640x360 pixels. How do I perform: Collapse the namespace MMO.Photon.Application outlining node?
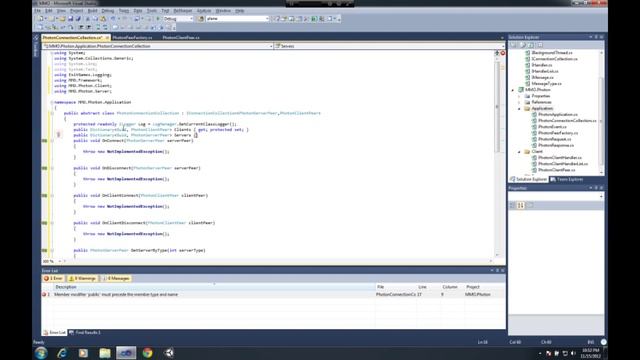[x=52, y=102]
